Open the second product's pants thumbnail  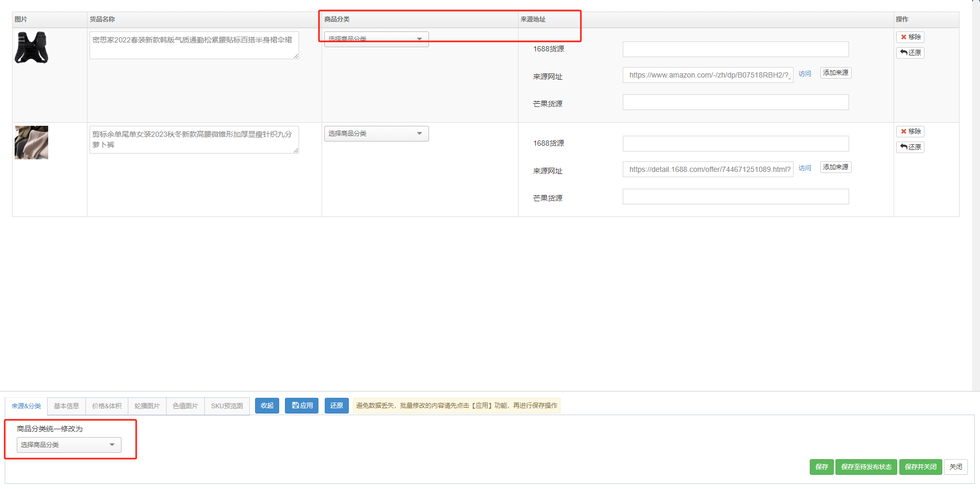point(31,143)
